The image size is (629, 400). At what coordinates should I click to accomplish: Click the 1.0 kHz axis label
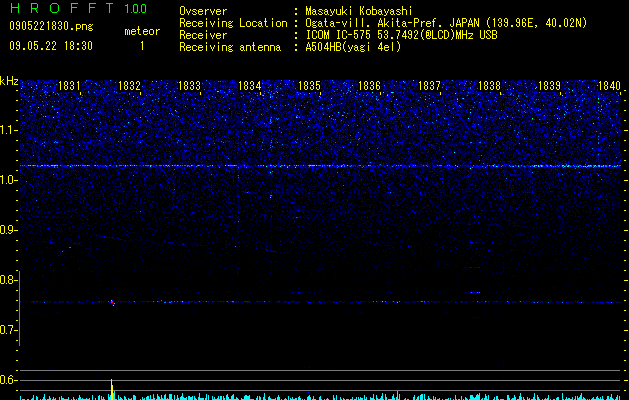pos(9,180)
